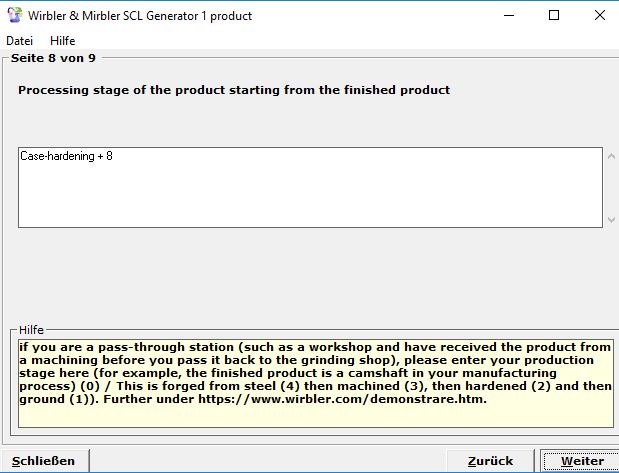The height and width of the screenshot is (473, 619).
Task: Click the Wirbler & Mirbler title bar icon
Action: tap(13, 16)
